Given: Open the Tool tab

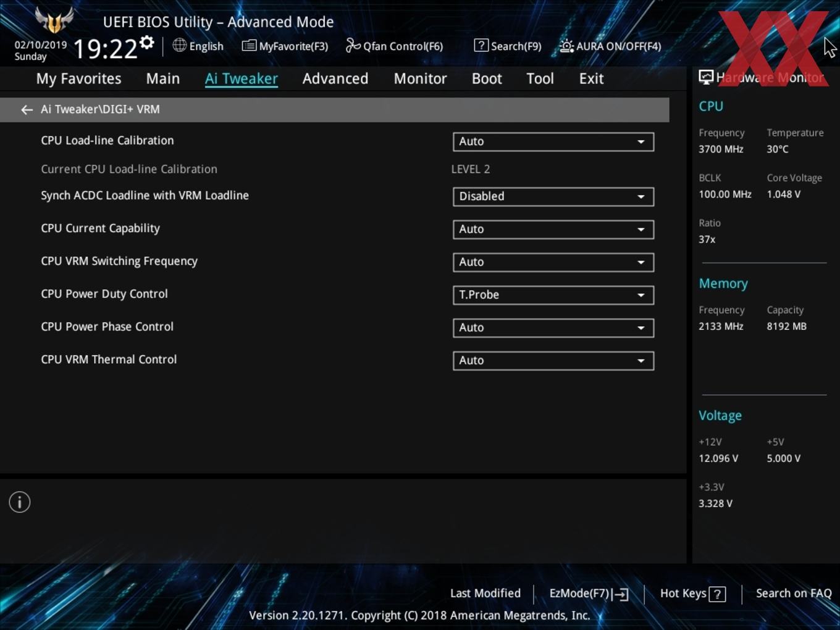Looking at the screenshot, I should click(x=540, y=78).
